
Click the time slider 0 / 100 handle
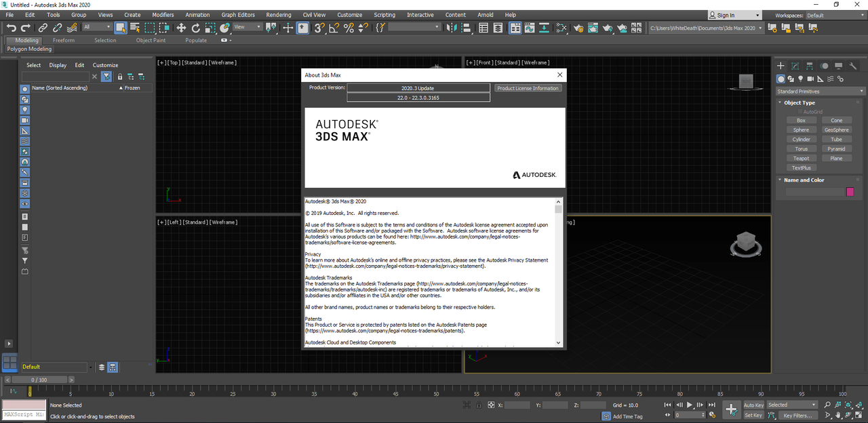click(x=39, y=380)
